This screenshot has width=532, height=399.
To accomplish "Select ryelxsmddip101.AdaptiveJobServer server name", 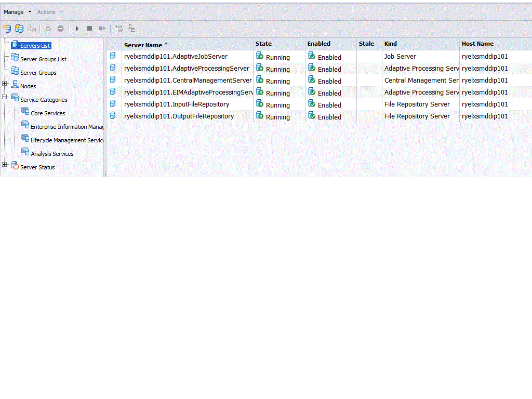I will pos(176,57).
